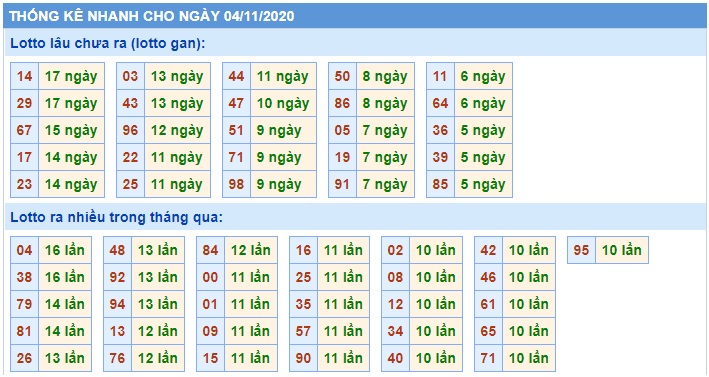
Task: Select frequent number cell 65
Action: pos(488,331)
